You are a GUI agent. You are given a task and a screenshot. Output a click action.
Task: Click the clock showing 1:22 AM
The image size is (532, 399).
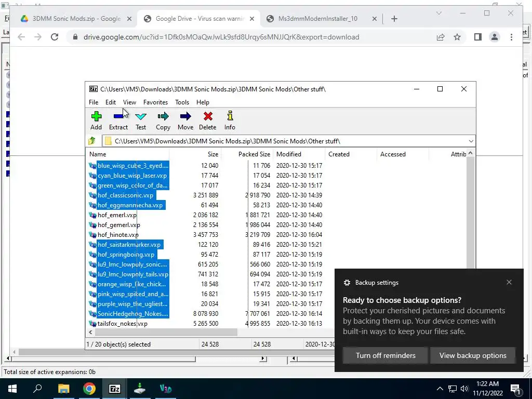[x=487, y=384]
